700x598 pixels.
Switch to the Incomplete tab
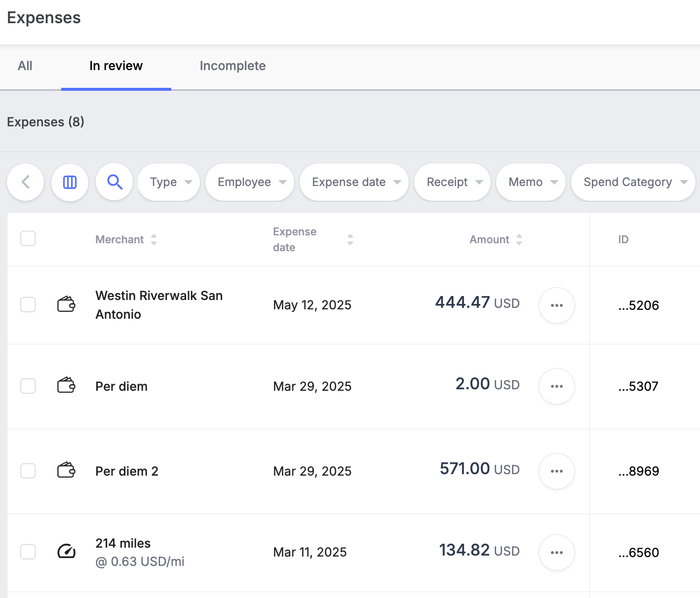pyautogui.click(x=233, y=66)
